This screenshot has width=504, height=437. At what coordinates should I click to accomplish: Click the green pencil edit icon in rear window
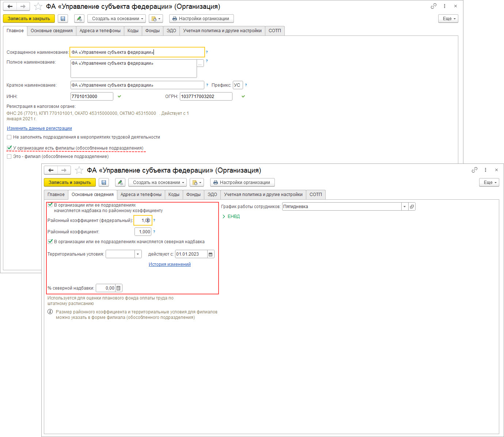[x=79, y=19]
